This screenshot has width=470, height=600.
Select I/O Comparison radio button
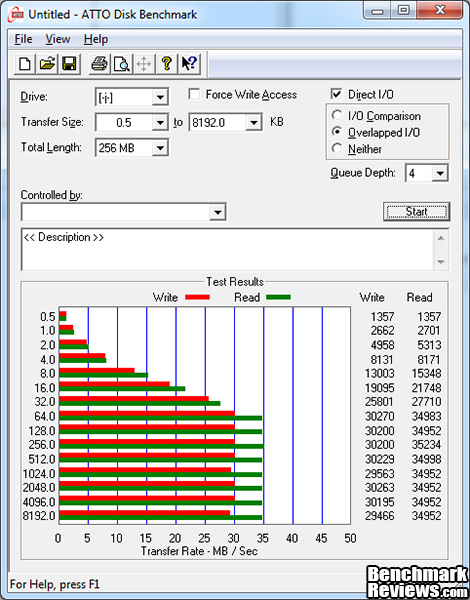tap(337, 115)
